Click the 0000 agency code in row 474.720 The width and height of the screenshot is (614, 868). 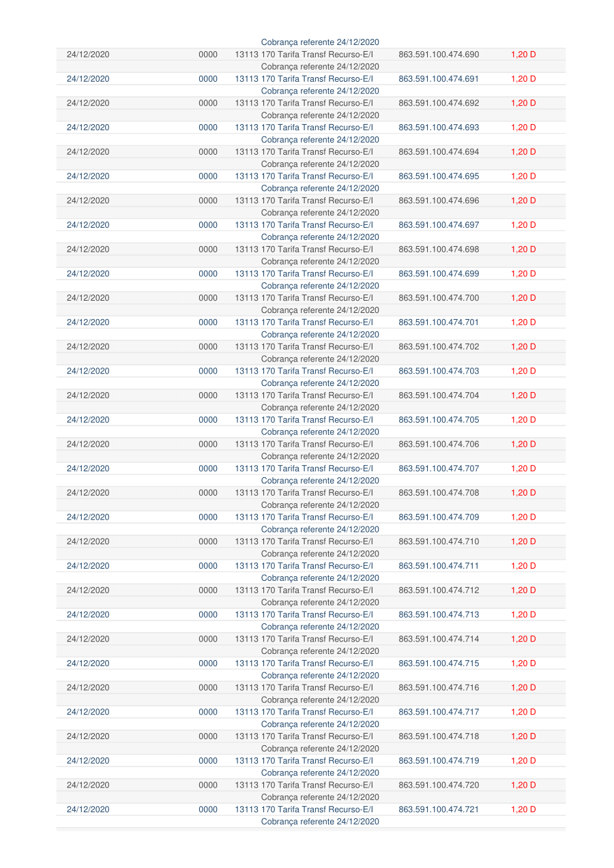coord(207,785)
